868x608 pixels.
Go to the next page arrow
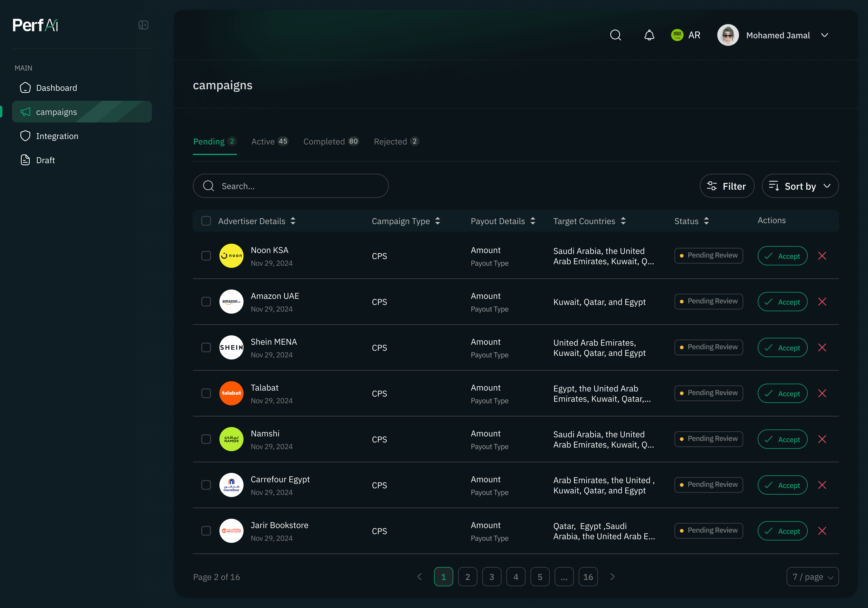click(x=612, y=577)
